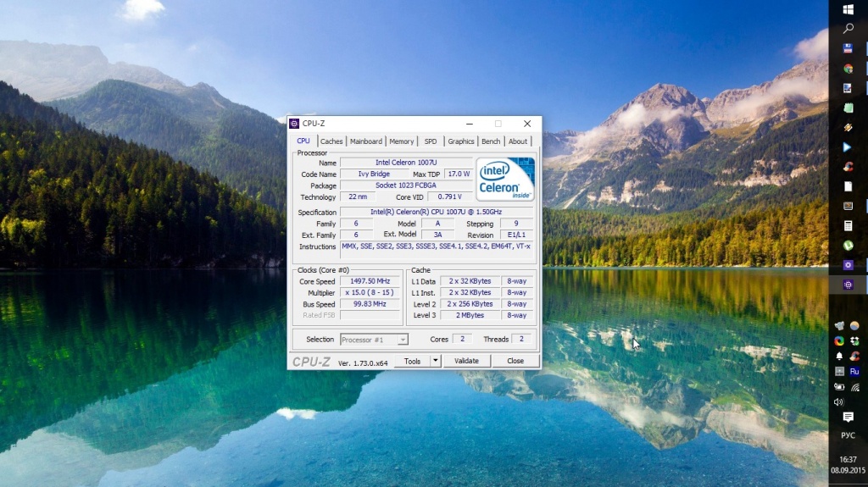
Task: Switch the input language РУС indicator
Action: click(x=848, y=435)
